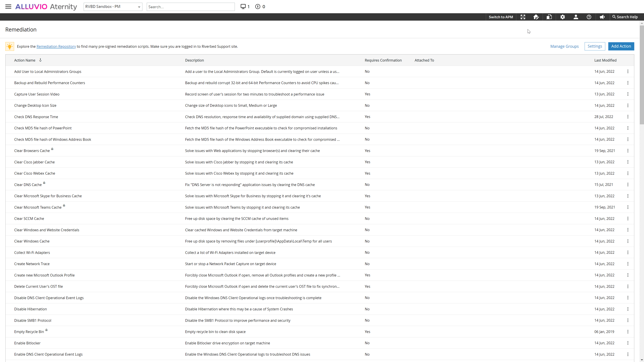Open the gear settings menu in toolbar
The width and height of the screenshot is (644, 362).
coord(562,17)
